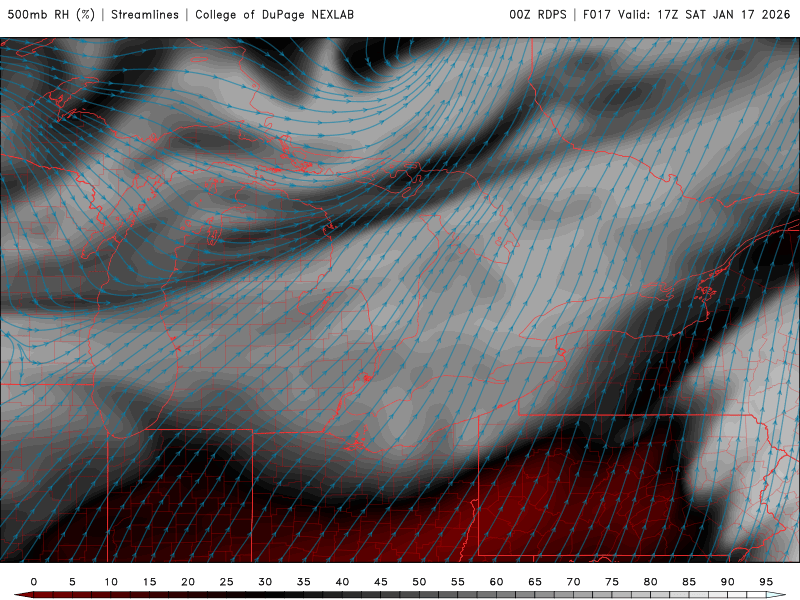Click the '80' label on color scale

click(651, 582)
